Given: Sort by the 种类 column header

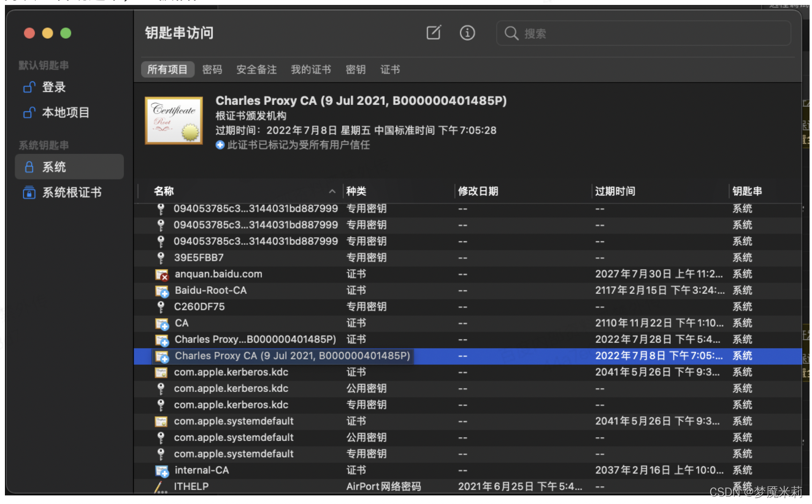Looking at the screenshot, I should (x=356, y=191).
